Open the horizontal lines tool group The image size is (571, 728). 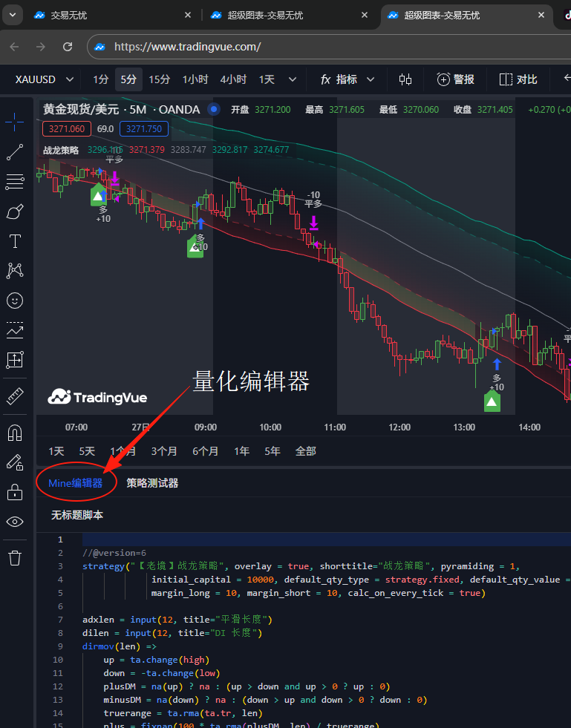14,182
